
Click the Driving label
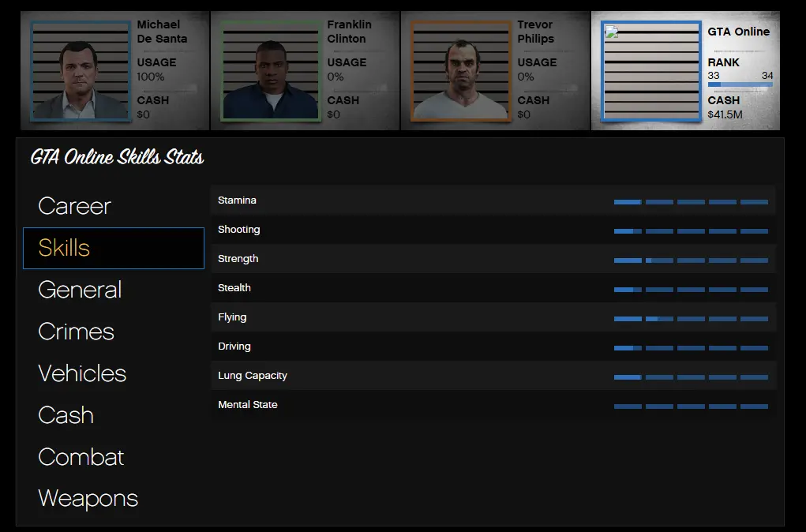tap(234, 347)
